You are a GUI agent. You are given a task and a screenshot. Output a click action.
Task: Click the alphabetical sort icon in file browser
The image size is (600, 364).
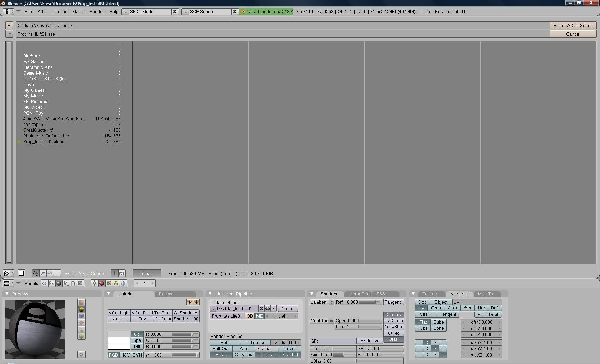(x=35, y=273)
